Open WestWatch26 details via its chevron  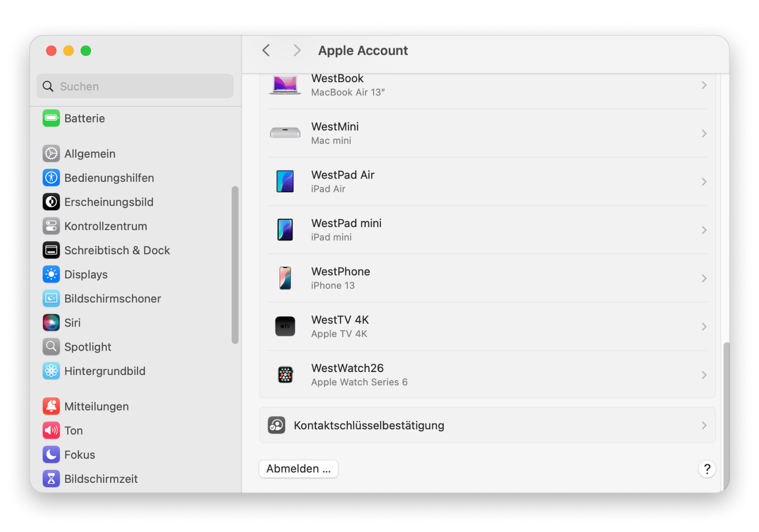coord(704,375)
